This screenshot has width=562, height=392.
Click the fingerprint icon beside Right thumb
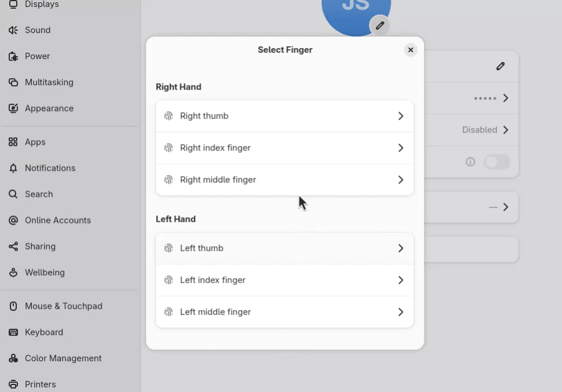pos(168,116)
